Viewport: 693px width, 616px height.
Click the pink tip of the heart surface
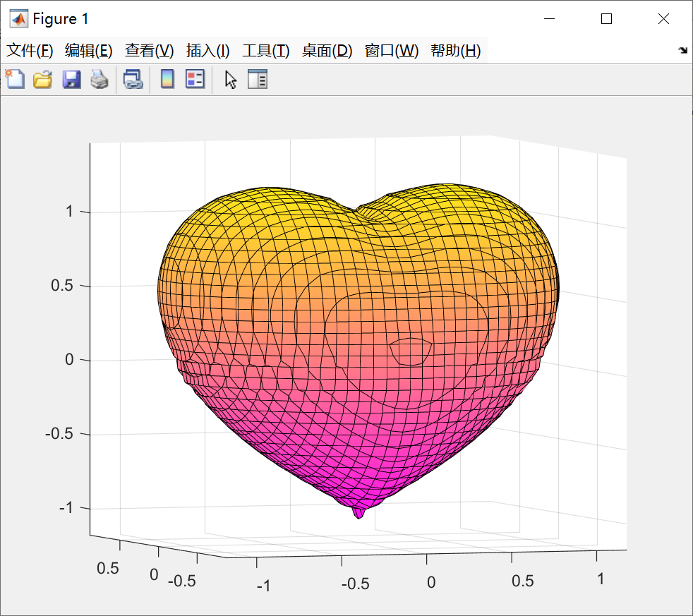(x=358, y=512)
